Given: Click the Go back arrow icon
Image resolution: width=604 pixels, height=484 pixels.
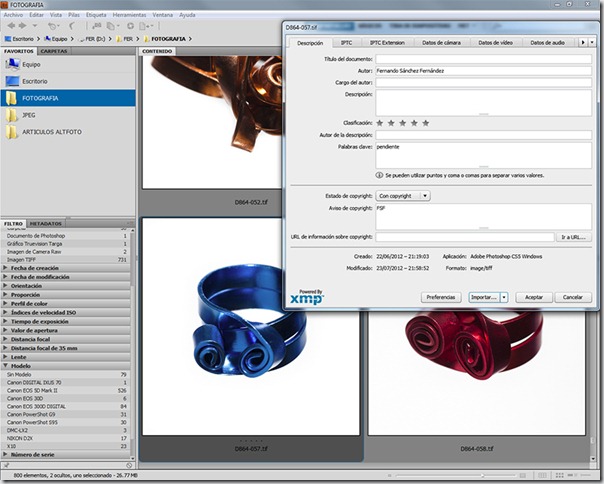Looking at the screenshot, I should 11,26.
